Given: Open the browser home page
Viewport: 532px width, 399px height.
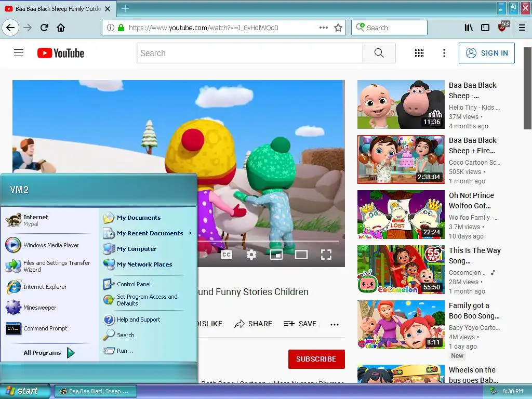Looking at the screenshot, I should 61,28.
